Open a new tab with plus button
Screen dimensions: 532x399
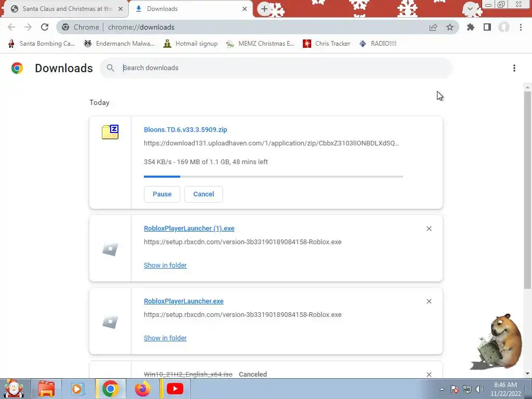[x=264, y=9]
